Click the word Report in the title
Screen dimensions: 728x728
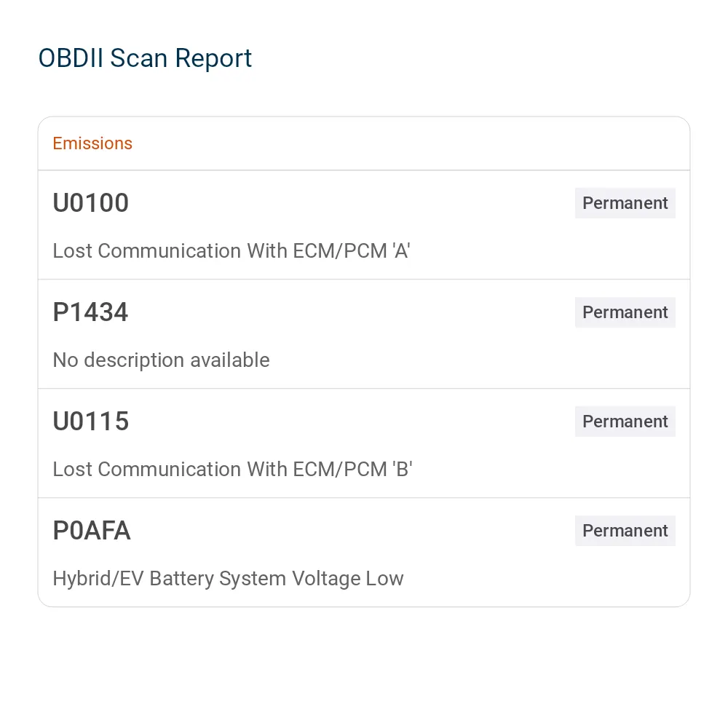[213, 60]
